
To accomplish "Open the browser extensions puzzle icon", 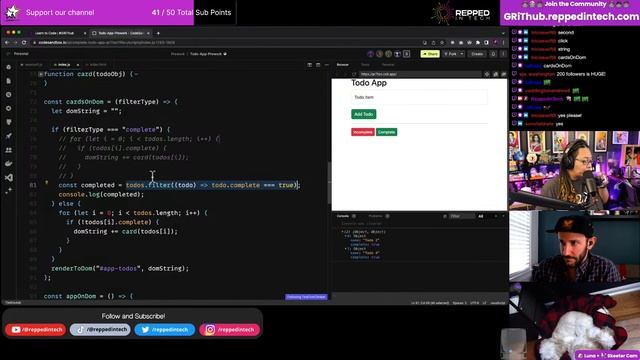I will tap(478, 42).
